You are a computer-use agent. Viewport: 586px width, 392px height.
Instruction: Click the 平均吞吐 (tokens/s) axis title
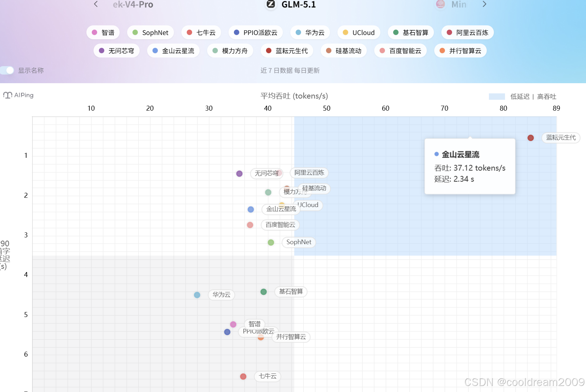point(294,96)
